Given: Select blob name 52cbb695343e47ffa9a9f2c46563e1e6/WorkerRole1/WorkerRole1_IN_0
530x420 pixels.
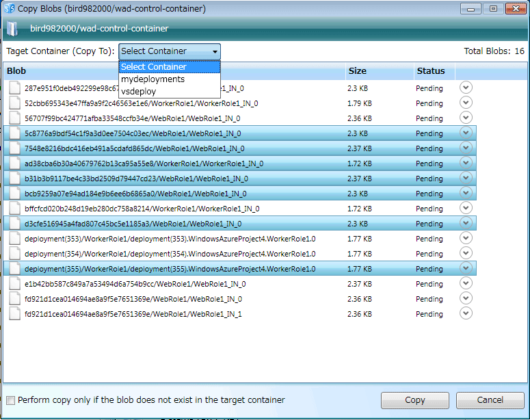Looking at the screenshot, I should (x=142, y=103).
